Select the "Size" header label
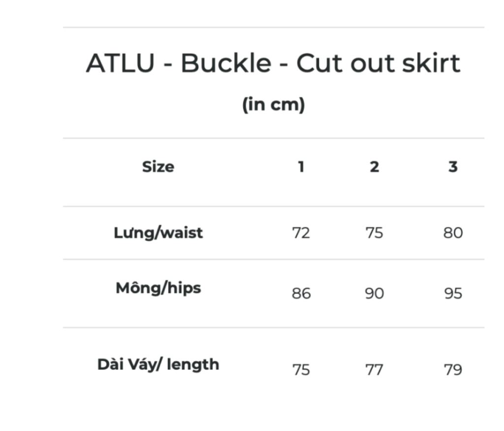 (x=158, y=167)
